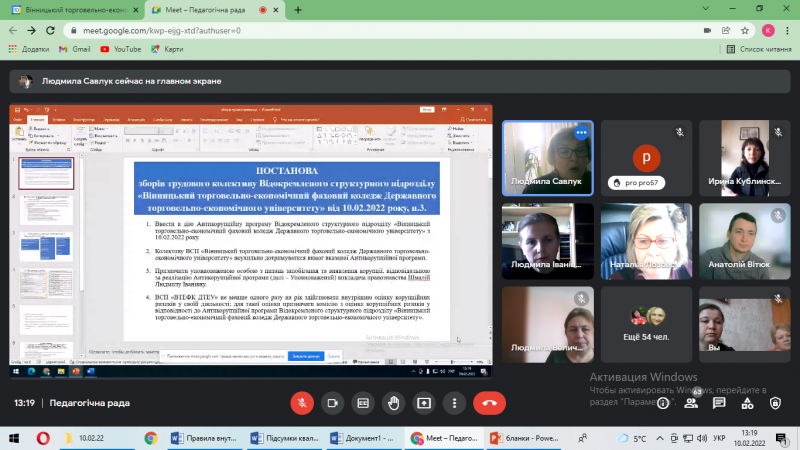
Task: Open the Gmail bookmark
Action: 74,49
